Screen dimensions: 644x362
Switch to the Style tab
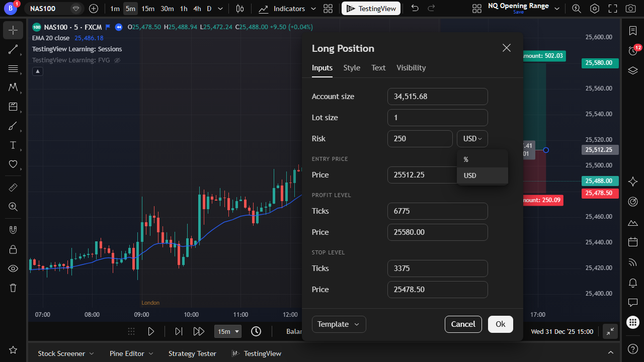coord(352,68)
